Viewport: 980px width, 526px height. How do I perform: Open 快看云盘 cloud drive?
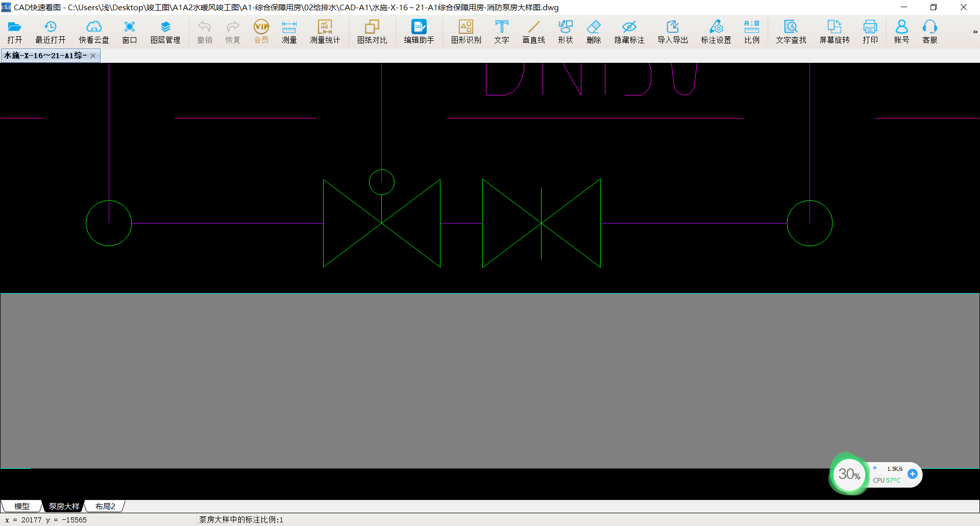[x=94, y=32]
